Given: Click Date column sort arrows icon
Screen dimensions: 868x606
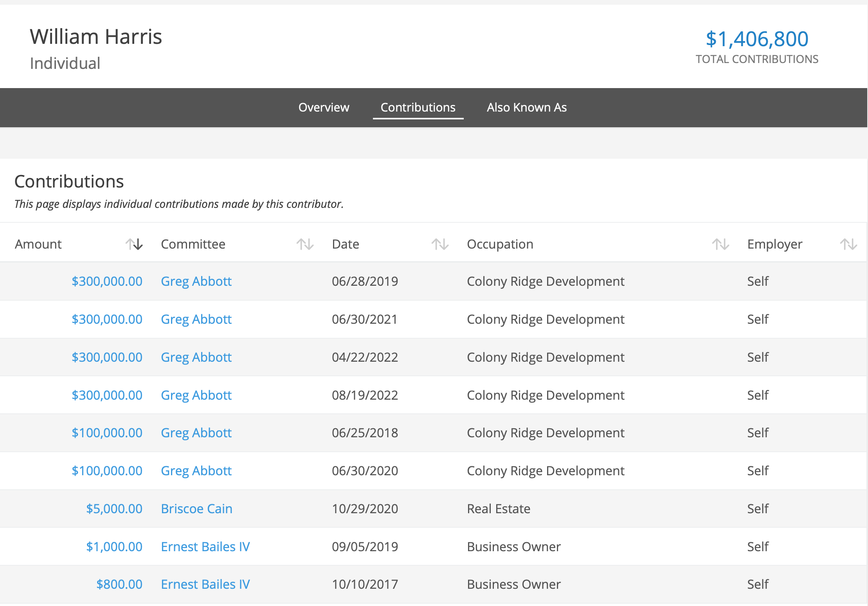Looking at the screenshot, I should click(x=440, y=244).
